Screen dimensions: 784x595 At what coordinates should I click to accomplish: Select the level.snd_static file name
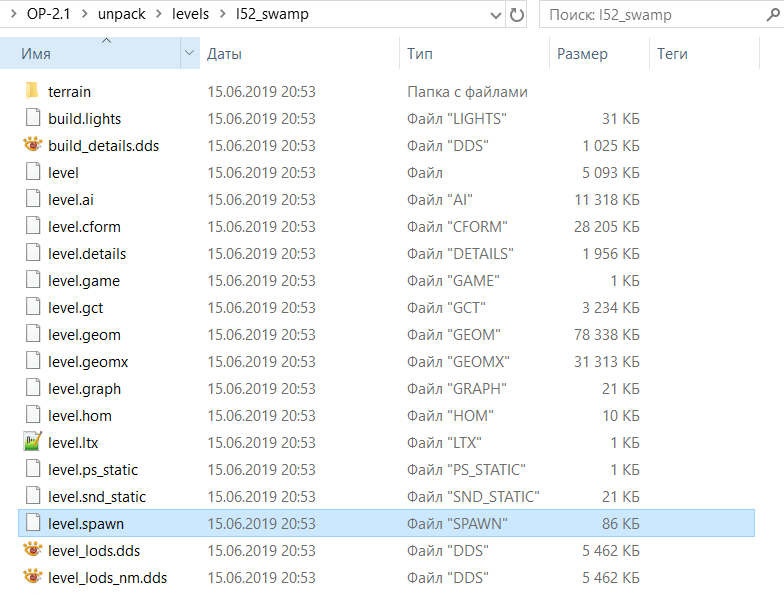coord(97,496)
